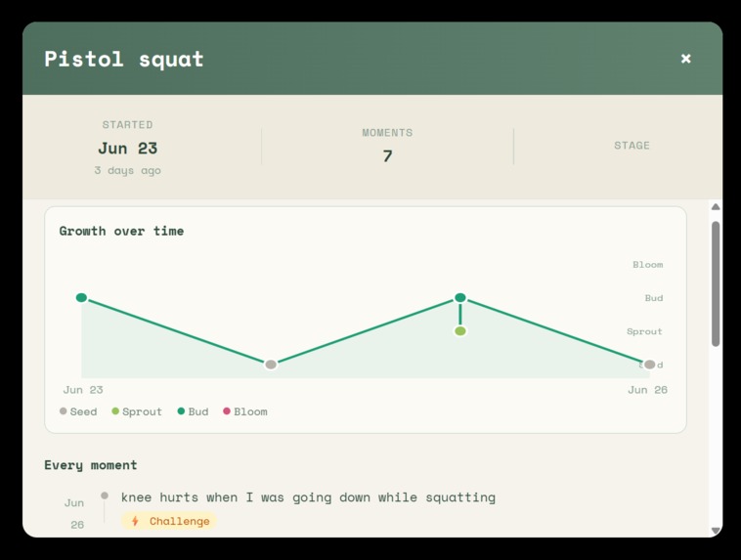
Task: Click the 'Bud' axis label
Action: click(654, 298)
